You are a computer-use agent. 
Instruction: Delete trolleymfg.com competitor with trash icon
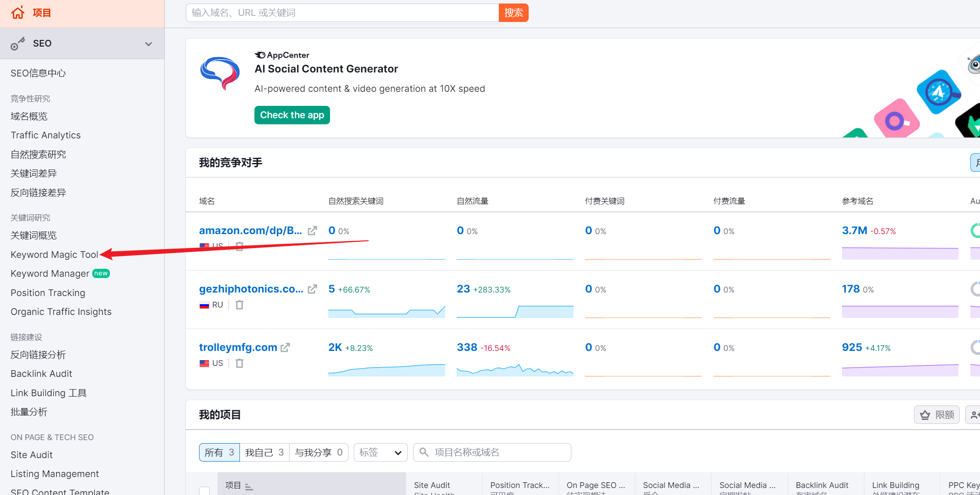(x=240, y=363)
